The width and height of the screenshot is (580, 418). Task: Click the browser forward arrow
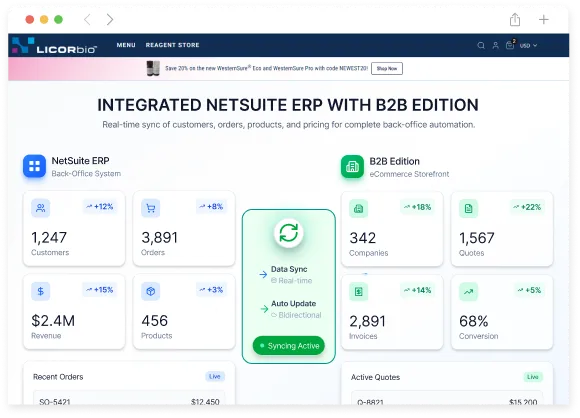point(110,19)
